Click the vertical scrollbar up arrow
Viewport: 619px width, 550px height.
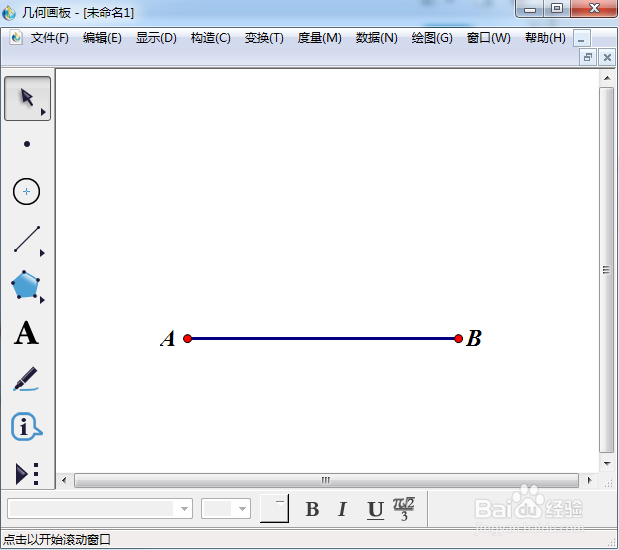[607, 78]
